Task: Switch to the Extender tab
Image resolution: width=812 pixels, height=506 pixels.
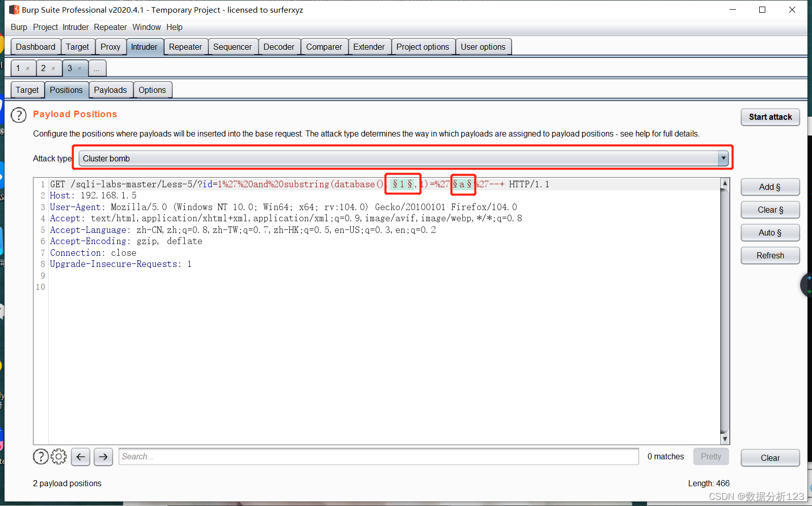Action: tap(369, 47)
